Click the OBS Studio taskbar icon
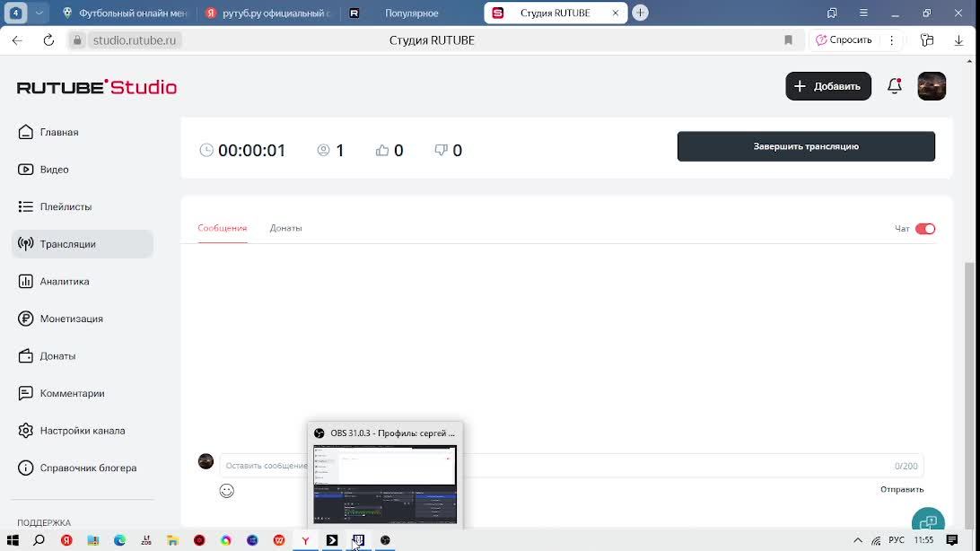The width and height of the screenshot is (980, 551). click(x=385, y=540)
